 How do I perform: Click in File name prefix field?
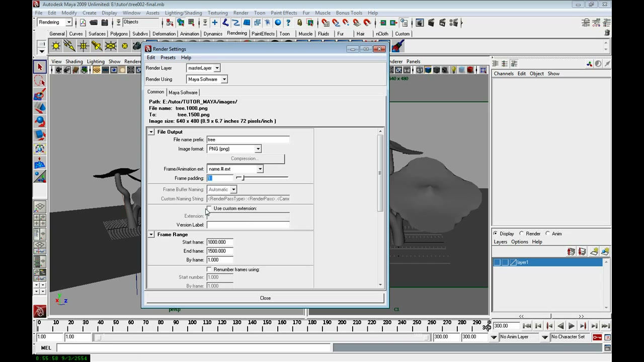coord(248,140)
